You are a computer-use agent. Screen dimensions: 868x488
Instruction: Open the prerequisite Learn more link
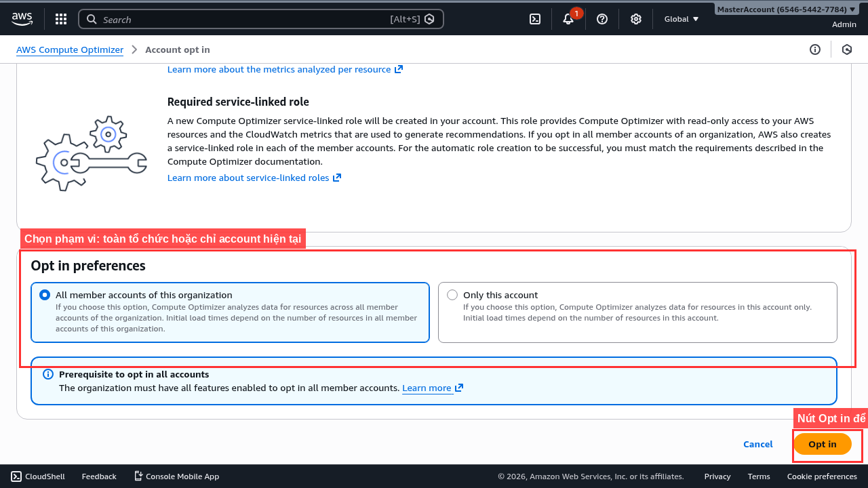[x=427, y=388]
